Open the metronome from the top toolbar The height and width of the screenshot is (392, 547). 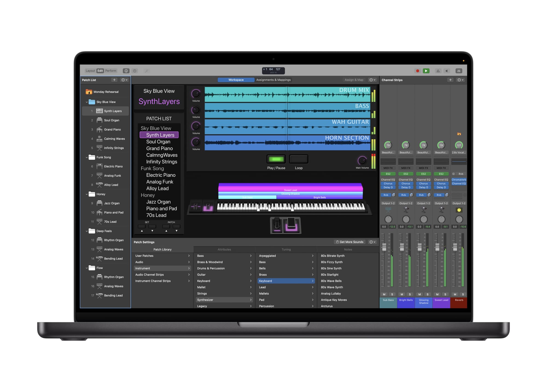[x=438, y=71]
